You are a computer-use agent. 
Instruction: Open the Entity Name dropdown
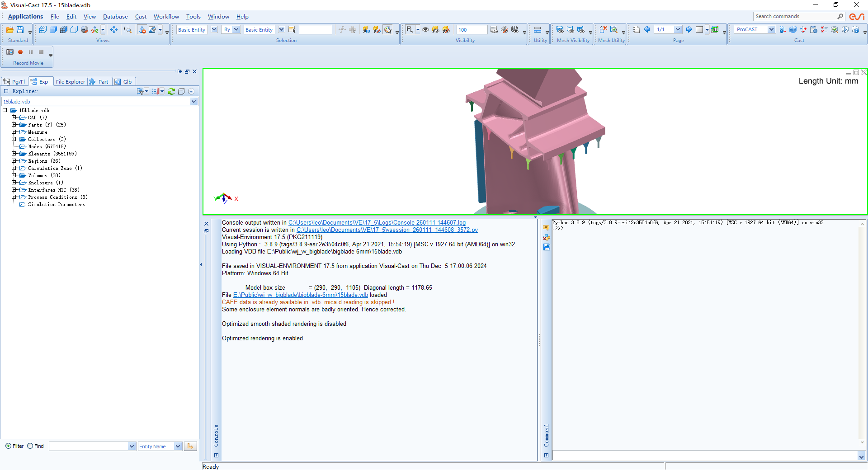coord(178,446)
